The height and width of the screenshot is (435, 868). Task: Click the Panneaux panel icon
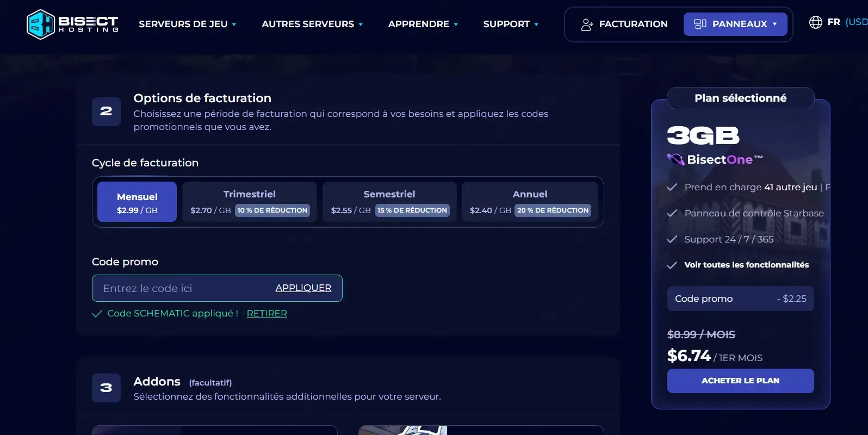point(700,24)
